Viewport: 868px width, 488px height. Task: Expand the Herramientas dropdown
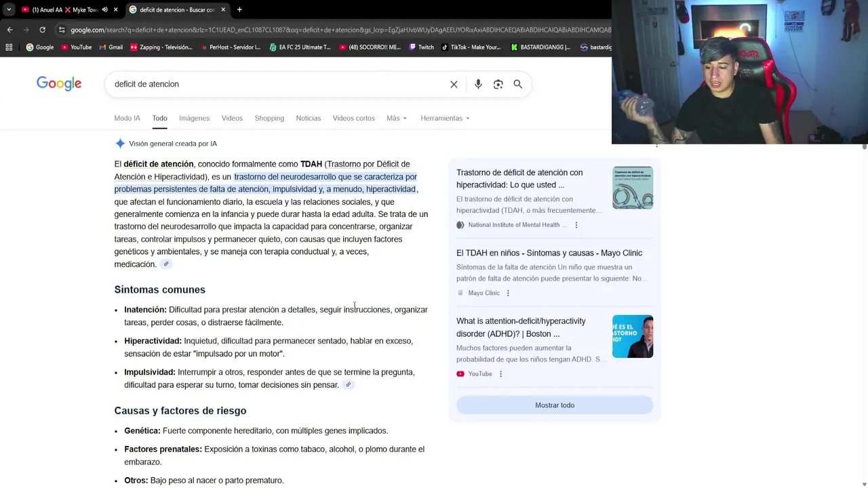[445, 118]
